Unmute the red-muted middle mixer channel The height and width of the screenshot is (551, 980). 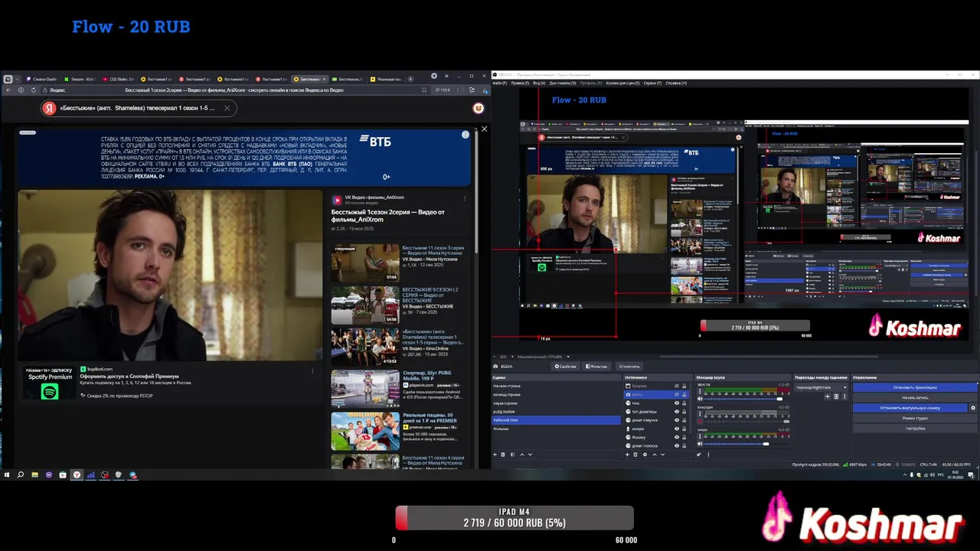(x=700, y=421)
